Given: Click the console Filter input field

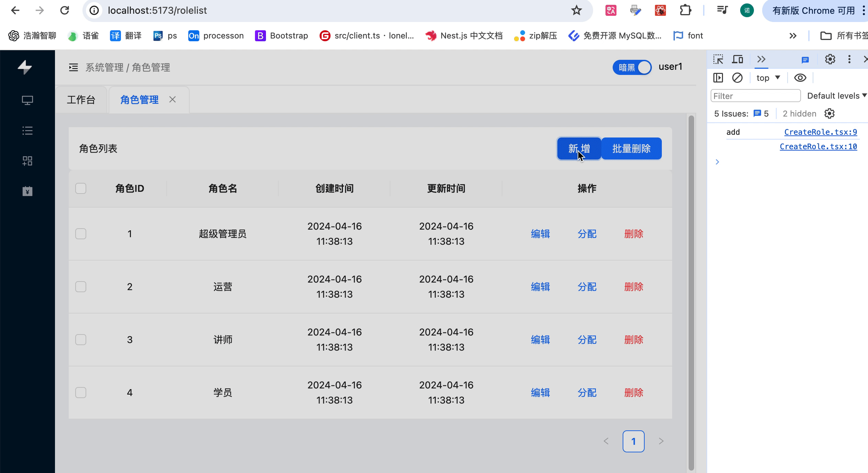Looking at the screenshot, I should (755, 96).
